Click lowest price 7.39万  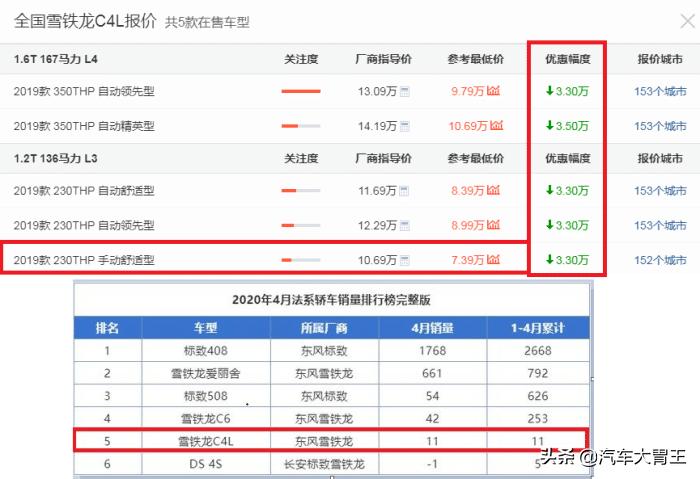point(467,260)
